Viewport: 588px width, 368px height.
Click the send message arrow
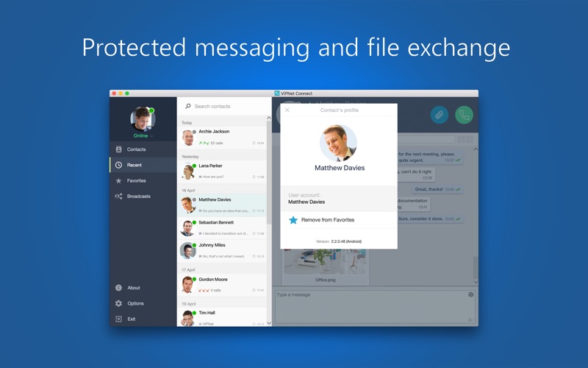470,320
